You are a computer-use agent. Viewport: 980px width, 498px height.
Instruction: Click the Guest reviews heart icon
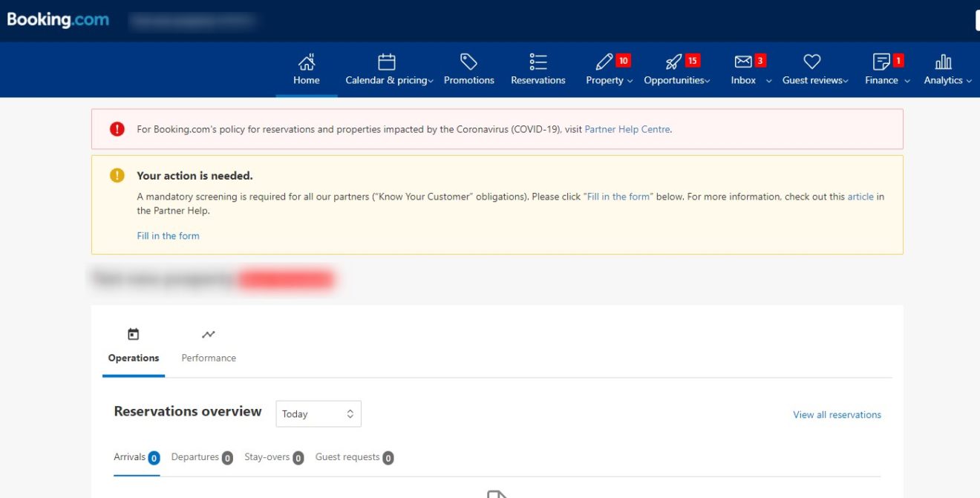[811, 62]
